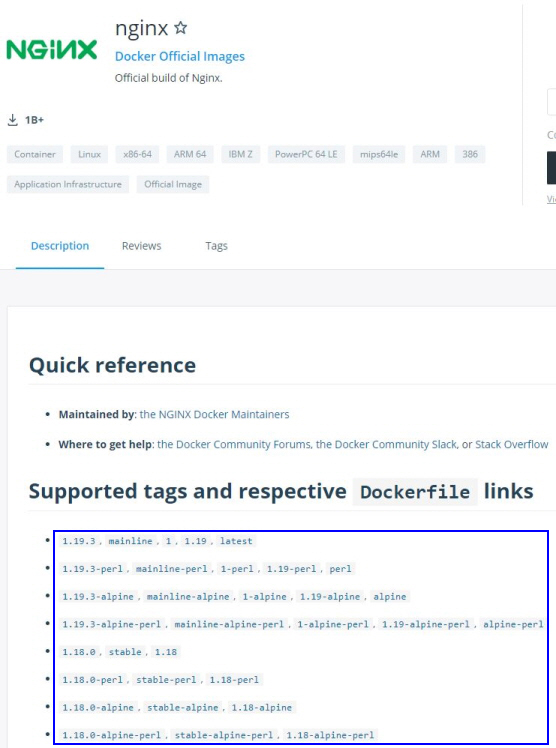The height and width of the screenshot is (748, 556).
Task: Click the stable-alpine tag link
Action: (183, 707)
